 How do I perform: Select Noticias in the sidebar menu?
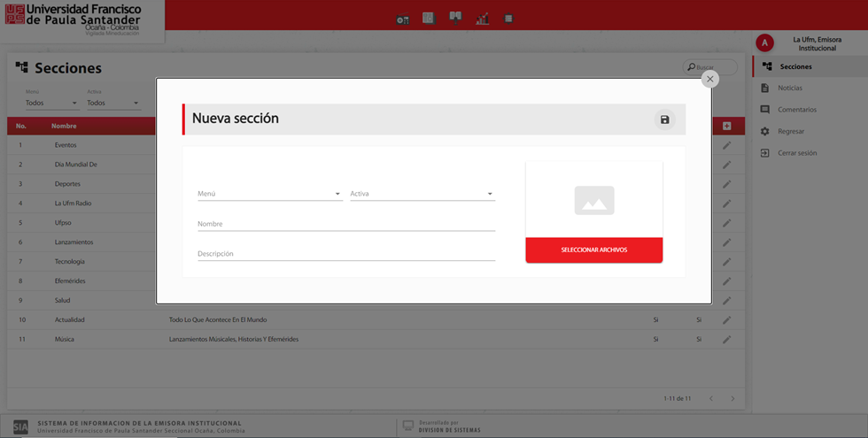[789, 88]
